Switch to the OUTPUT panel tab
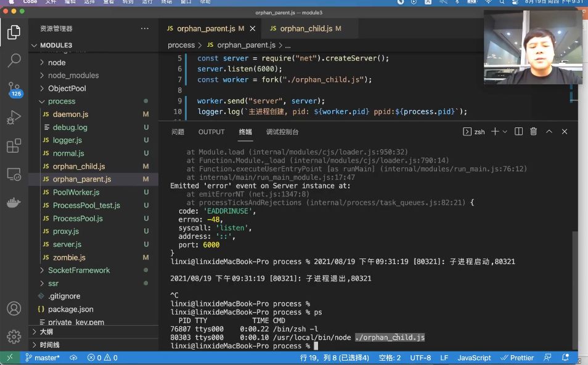Viewport: 588px width, 365px height. 211,132
